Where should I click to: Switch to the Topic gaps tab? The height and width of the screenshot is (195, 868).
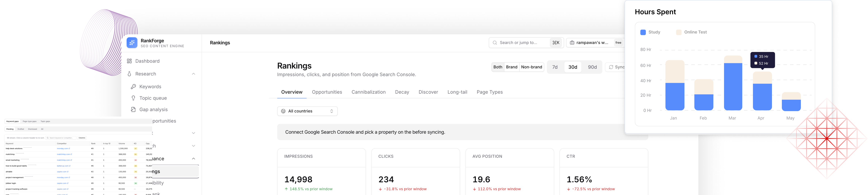coord(45,121)
